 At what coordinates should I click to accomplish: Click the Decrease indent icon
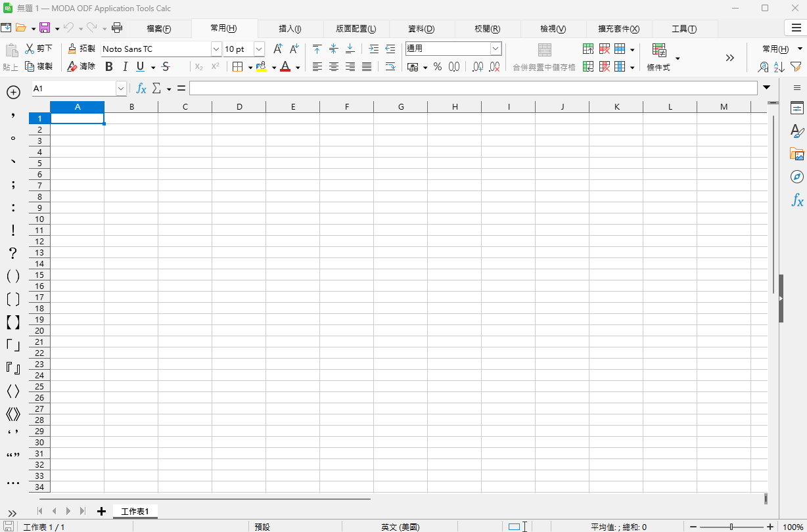[x=390, y=49]
